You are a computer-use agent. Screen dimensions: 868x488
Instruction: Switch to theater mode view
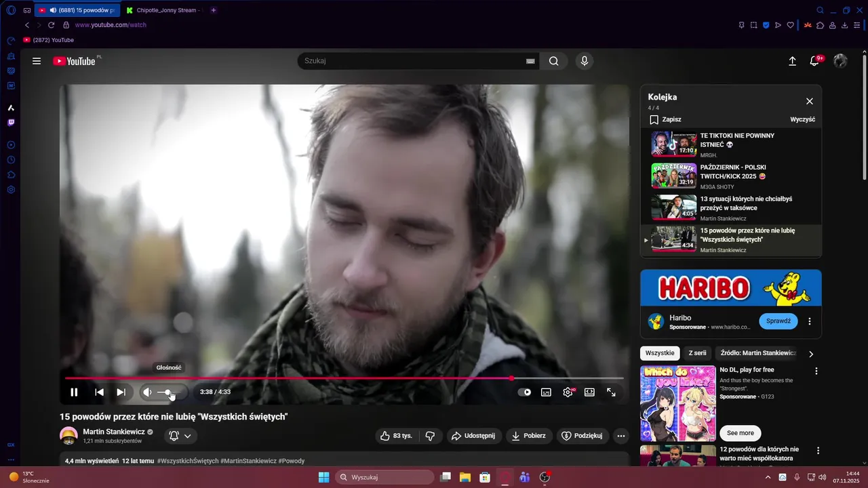(589, 392)
